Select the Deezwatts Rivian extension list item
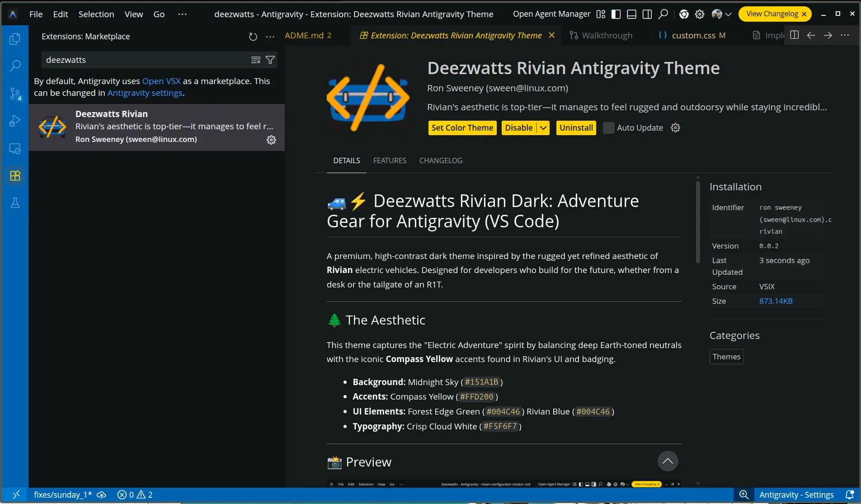Viewport: 861px width, 504px height. tap(156, 127)
